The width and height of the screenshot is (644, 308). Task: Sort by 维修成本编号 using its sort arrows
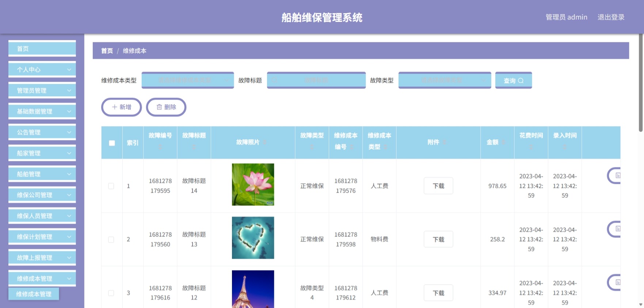coord(352,147)
